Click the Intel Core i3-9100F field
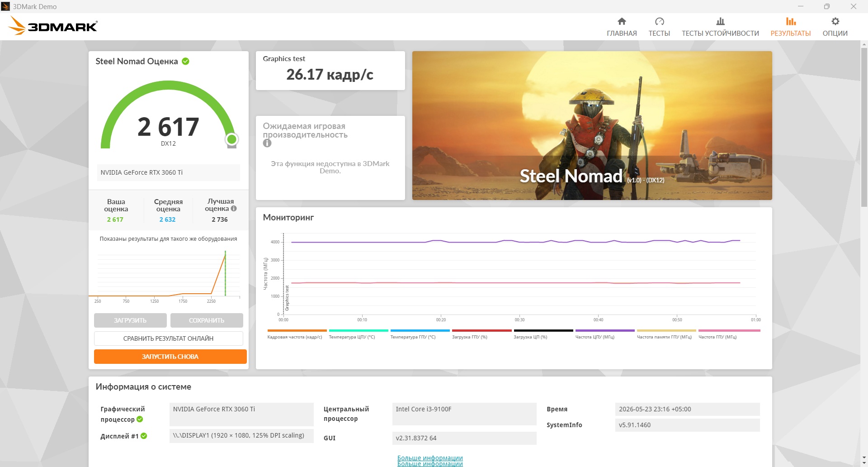Screen dimensions: 868x467 coord(464,414)
